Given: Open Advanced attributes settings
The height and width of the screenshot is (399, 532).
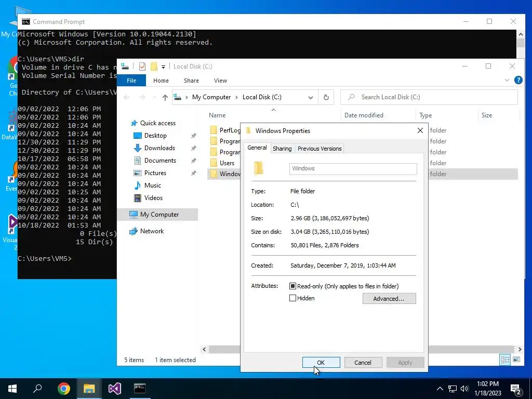Looking at the screenshot, I should click(x=389, y=299).
